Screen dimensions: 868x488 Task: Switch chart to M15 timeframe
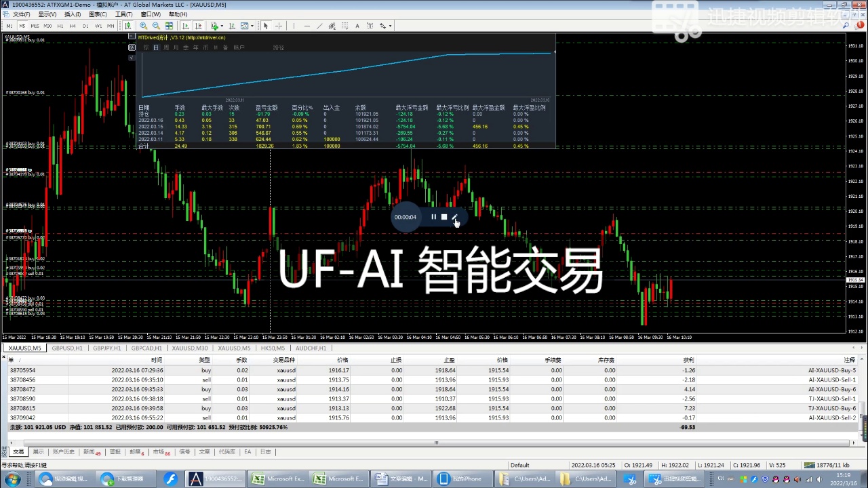click(35, 26)
